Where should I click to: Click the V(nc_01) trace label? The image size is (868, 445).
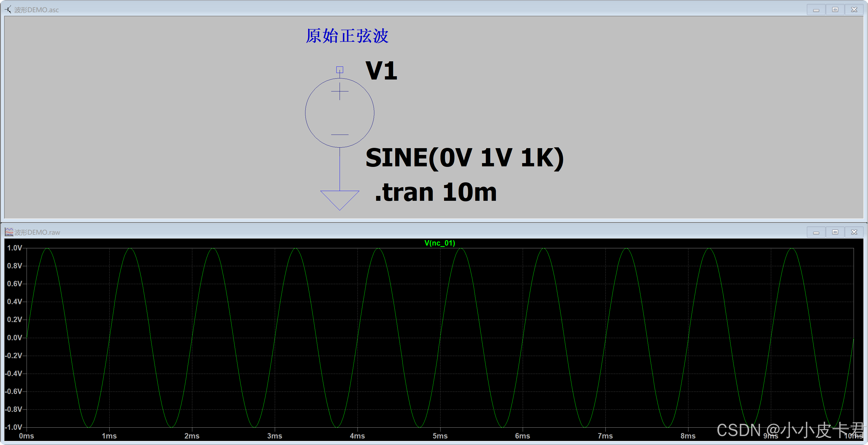tap(439, 243)
